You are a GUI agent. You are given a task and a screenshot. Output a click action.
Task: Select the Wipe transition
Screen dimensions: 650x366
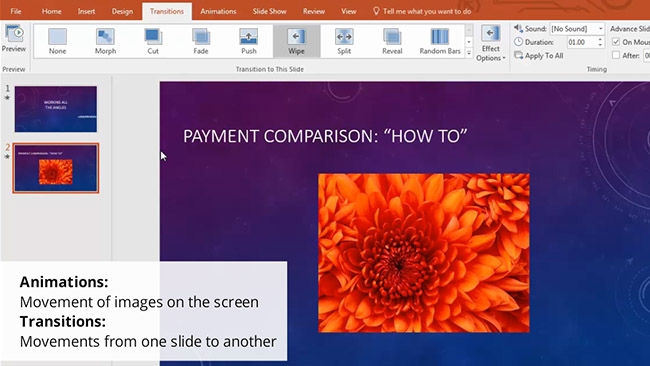296,41
